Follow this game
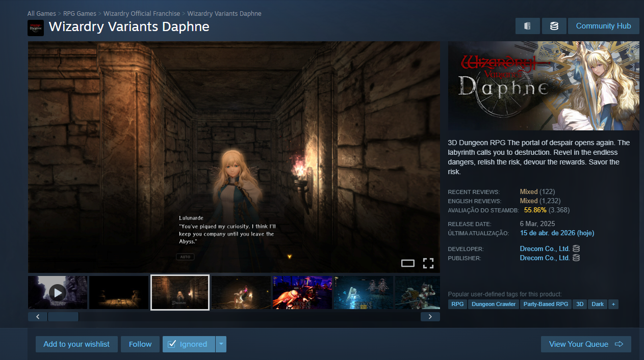The image size is (644, 360). [140, 344]
